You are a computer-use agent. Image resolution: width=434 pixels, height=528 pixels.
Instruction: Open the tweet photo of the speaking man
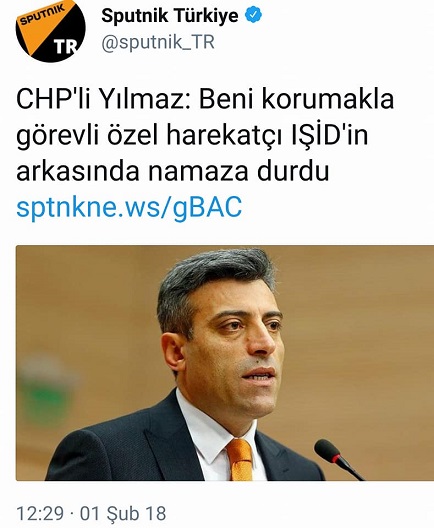click(225, 363)
